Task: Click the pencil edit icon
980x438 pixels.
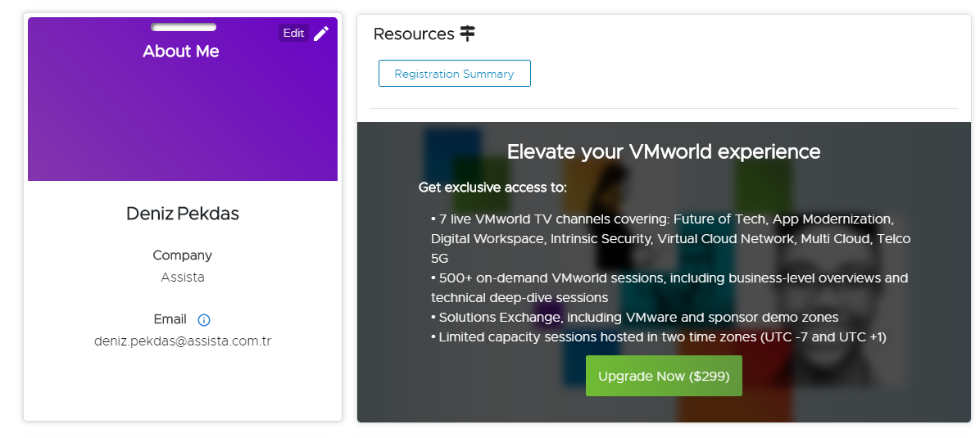Action: 321,34
